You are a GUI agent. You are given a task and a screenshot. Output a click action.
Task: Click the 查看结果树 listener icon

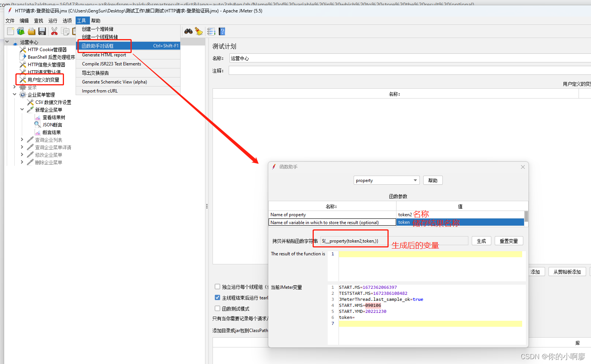38,117
